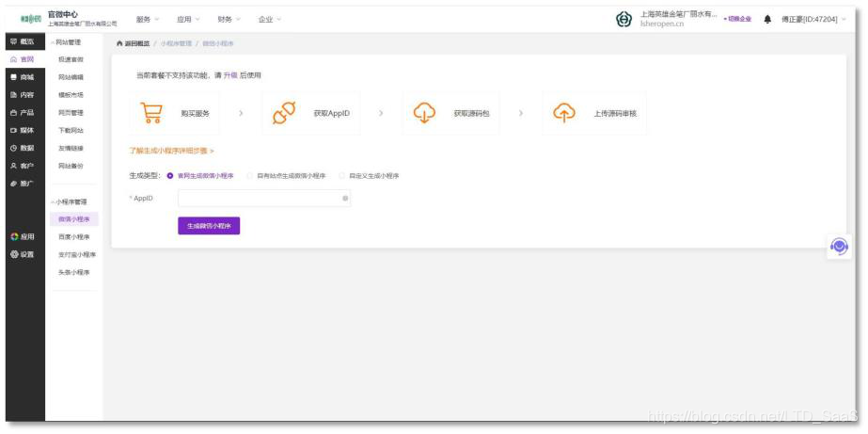Open 内容 content section in sidebar
868x434 pixels.
pyautogui.click(x=23, y=95)
